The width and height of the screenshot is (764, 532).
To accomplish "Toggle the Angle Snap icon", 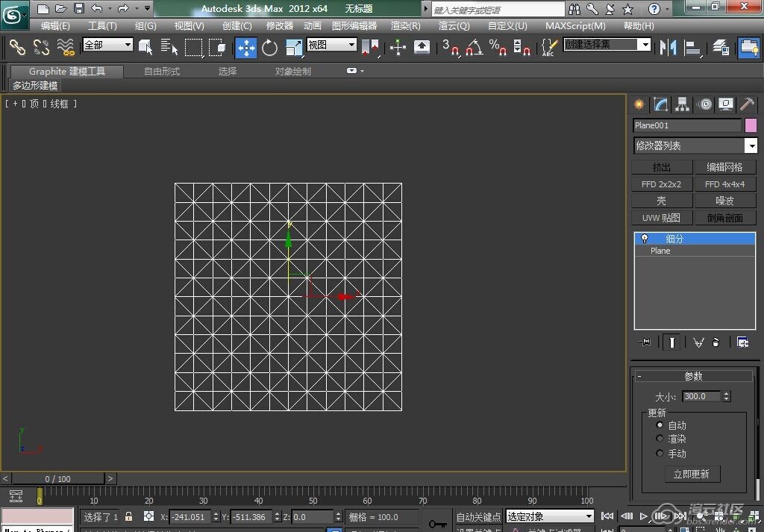I will point(474,48).
